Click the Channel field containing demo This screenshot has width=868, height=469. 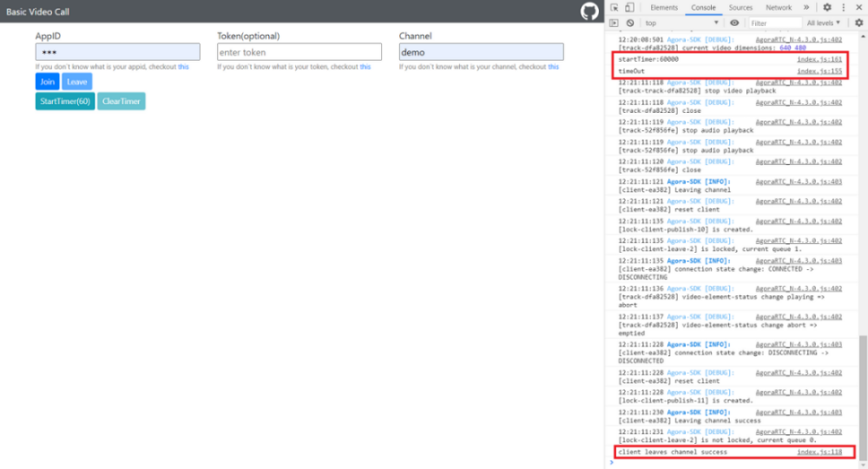(481, 52)
